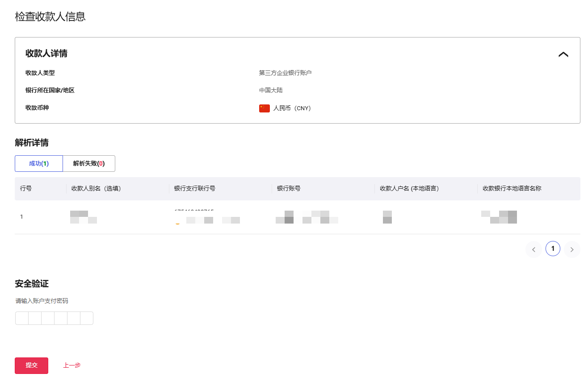This screenshot has width=588, height=386.
Task: Select row 1 number cell
Action: [x=21, y=217]
